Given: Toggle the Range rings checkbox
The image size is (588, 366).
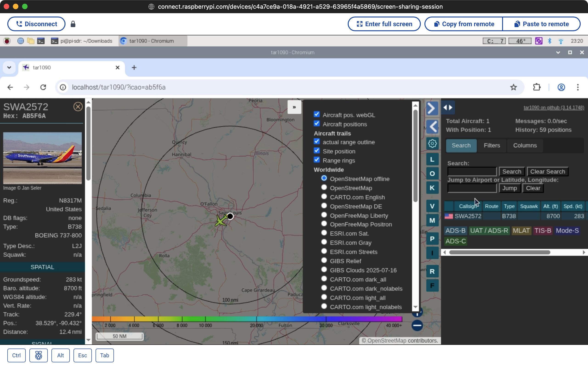Looking at the screenshot, I should [x=317, y=160].
